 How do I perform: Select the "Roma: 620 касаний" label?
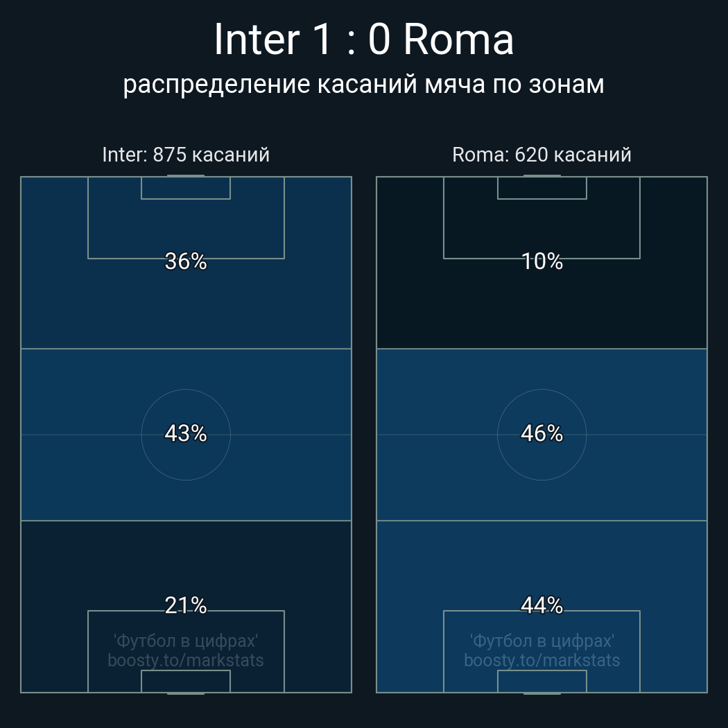click(541, 155)
